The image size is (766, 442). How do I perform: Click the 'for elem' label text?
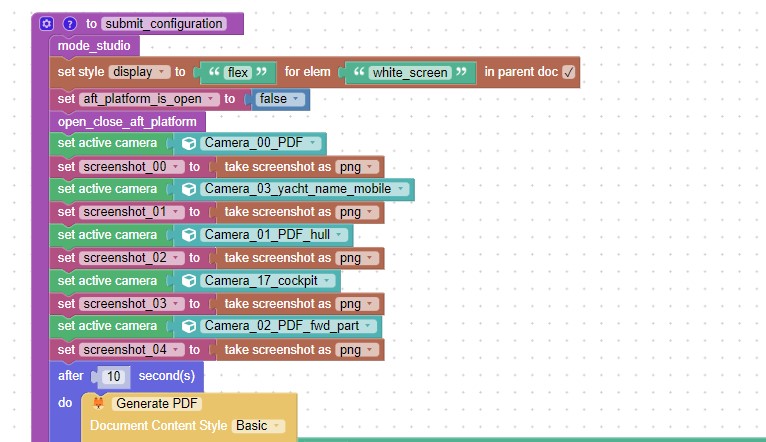click(307, 72)
